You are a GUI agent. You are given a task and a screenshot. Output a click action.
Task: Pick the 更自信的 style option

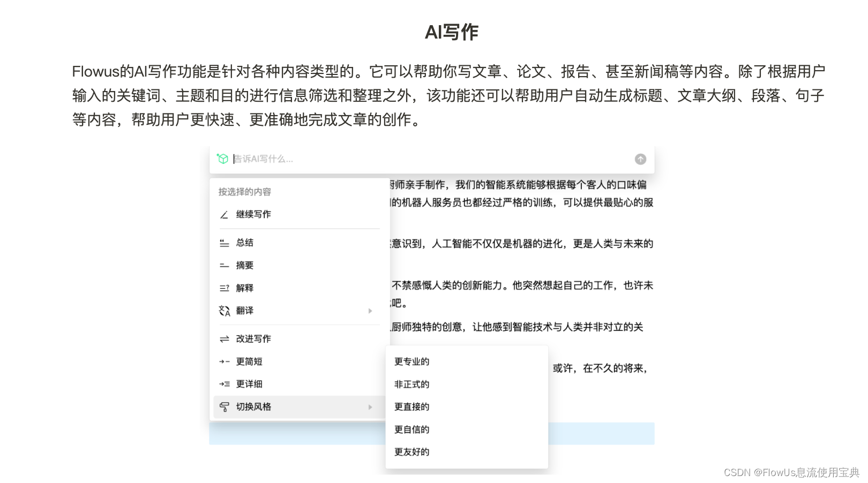coord(467,429)
